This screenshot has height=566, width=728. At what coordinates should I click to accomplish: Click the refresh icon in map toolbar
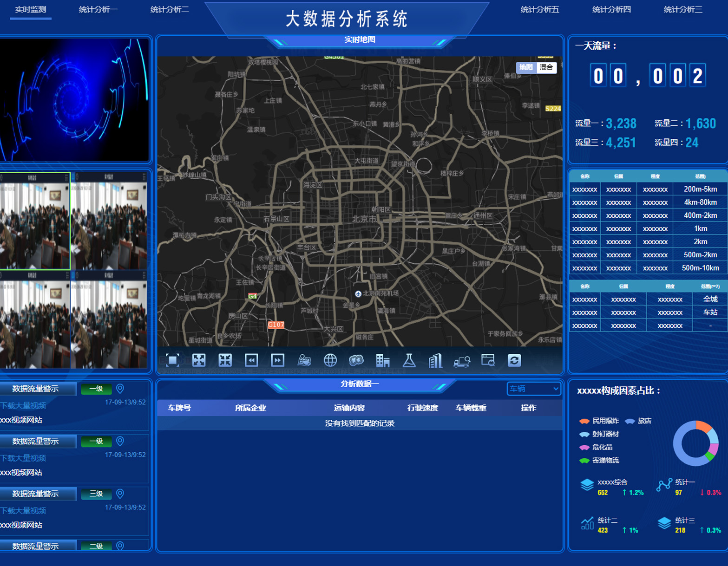pyautogui.click(x=514, y=360)
